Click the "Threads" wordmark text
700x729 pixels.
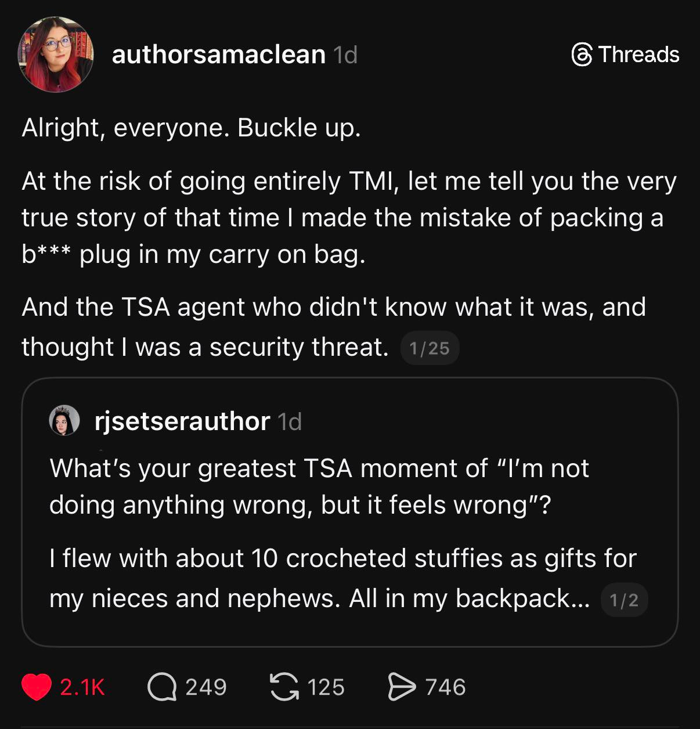(x=638, y=55)
